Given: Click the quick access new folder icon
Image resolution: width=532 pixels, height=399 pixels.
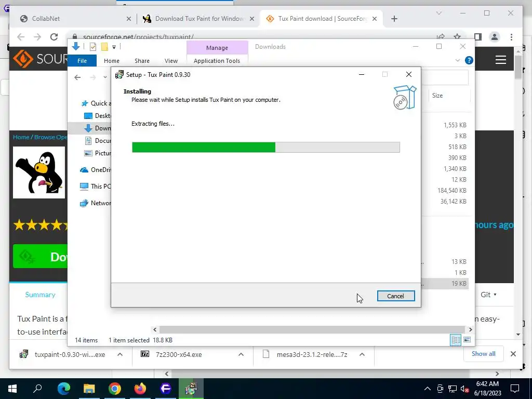Looking at the screenshot, I should point(104,47).
